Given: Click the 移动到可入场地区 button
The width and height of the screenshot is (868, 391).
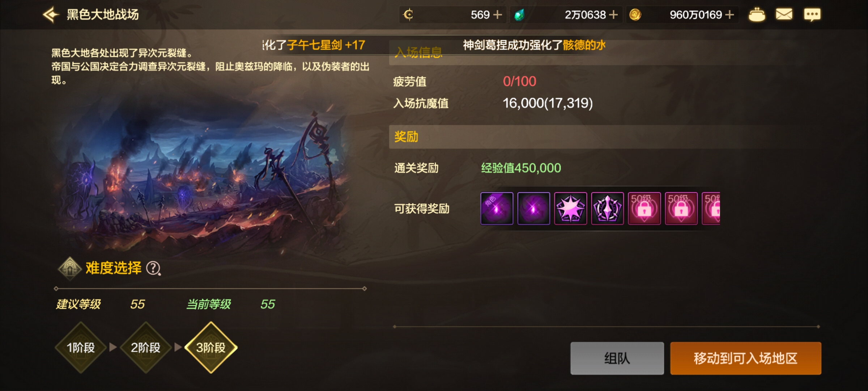Looking at the screenshot, I should (x=746, y=358).
